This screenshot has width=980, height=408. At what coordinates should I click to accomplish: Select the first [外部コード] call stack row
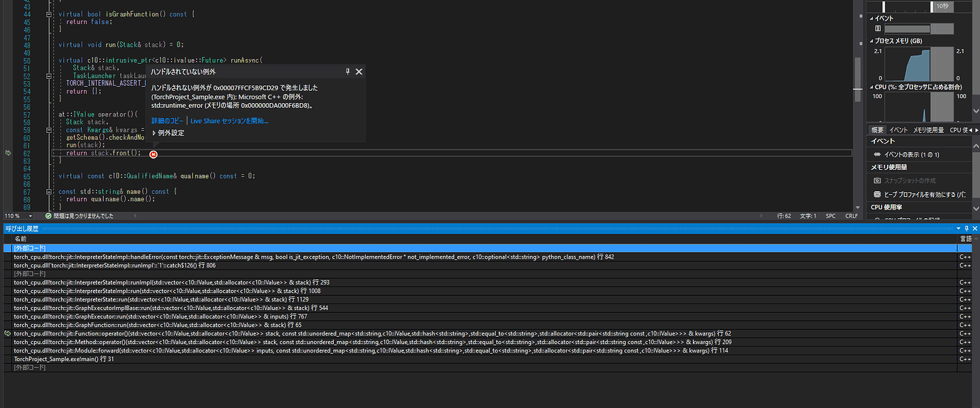point(487,248)
